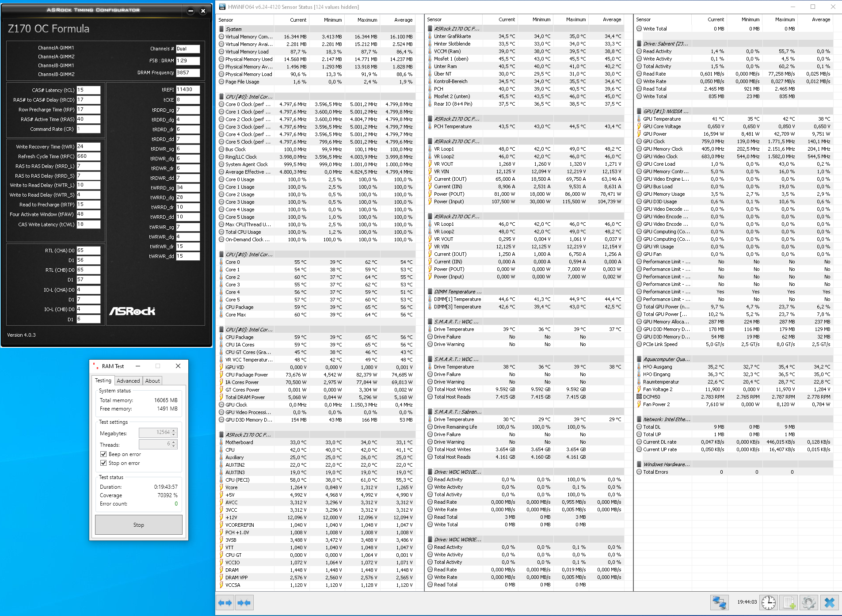The image size is (842, 616).
Task: Select the VCCSA voltage row
Action: [x=316, y=585]
